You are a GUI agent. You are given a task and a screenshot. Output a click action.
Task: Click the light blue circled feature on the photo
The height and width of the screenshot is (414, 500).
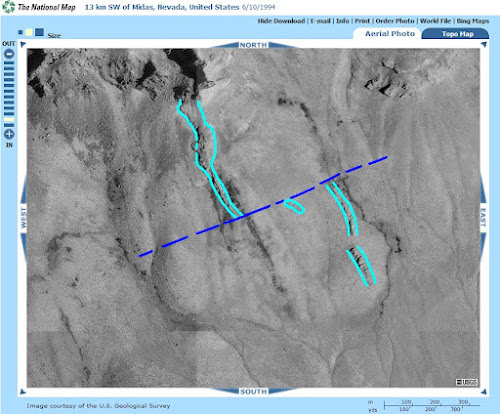pyautogui.click(x=294, y=206)
